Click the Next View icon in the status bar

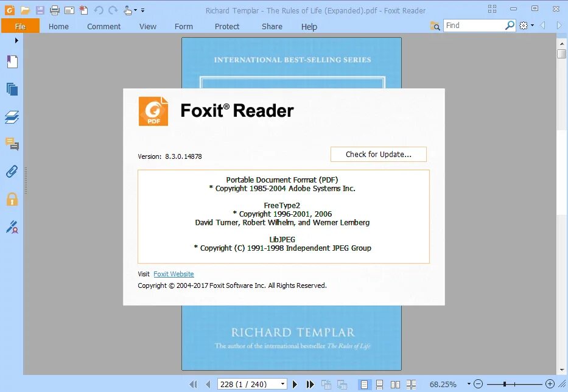point(342,384)
